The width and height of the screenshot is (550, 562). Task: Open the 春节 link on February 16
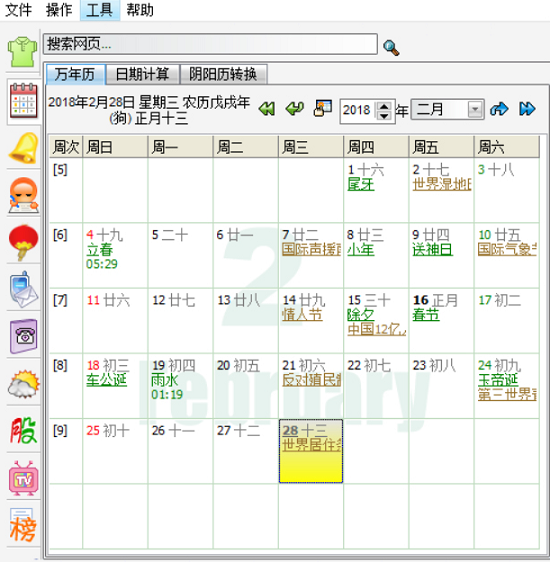(x=426, y=315)
